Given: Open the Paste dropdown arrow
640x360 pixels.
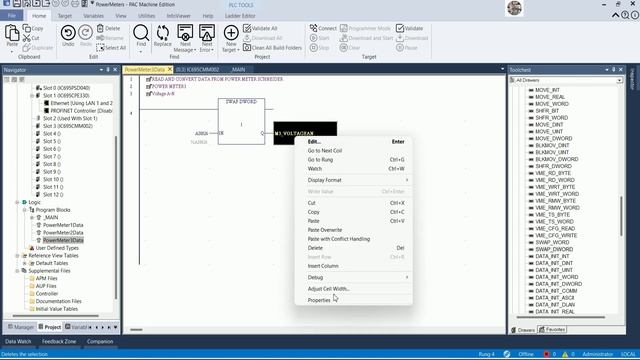Looking at the screenshot, I should (12, 51).
